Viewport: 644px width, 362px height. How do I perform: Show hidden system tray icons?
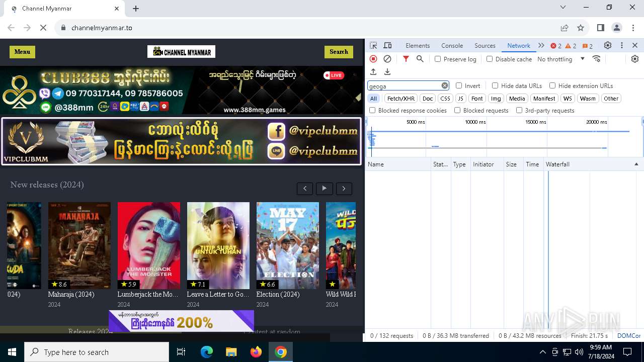click(x=542, y=352)
